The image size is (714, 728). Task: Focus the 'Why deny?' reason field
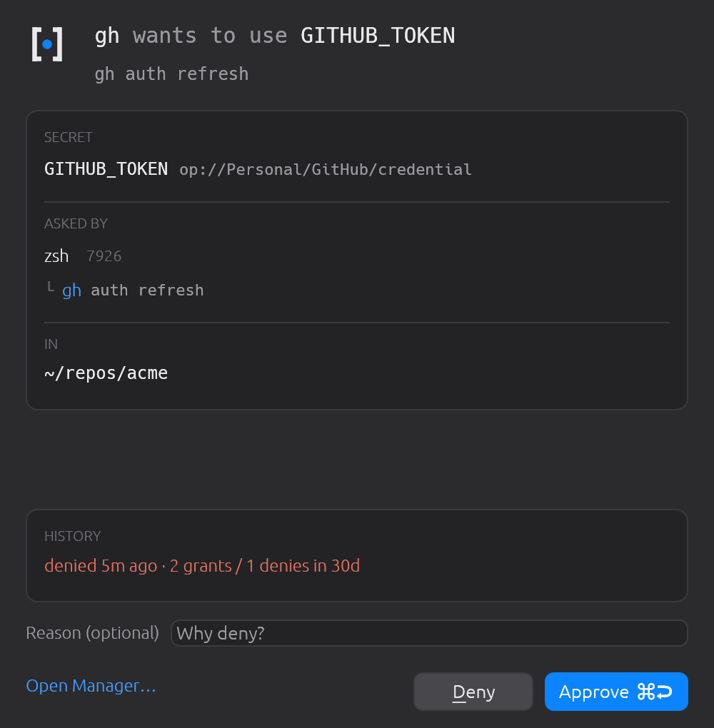429,633
